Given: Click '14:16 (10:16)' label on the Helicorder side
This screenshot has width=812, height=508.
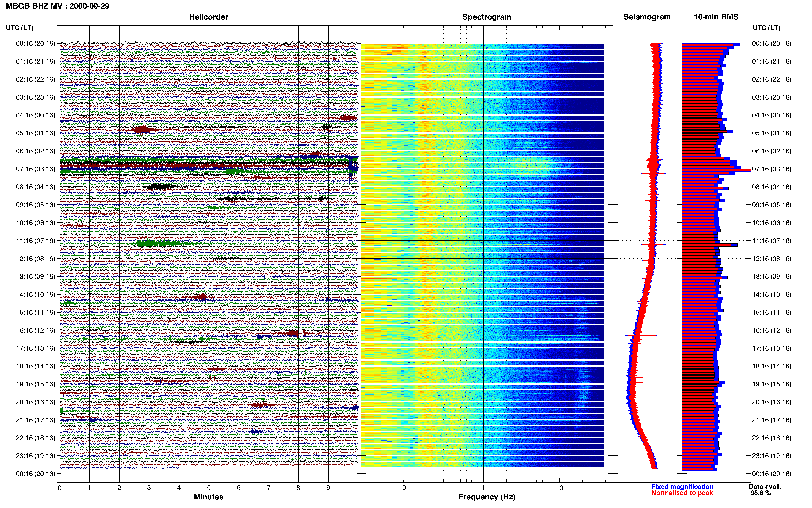Looking at the screenshot, I should (x=36, y=294).
